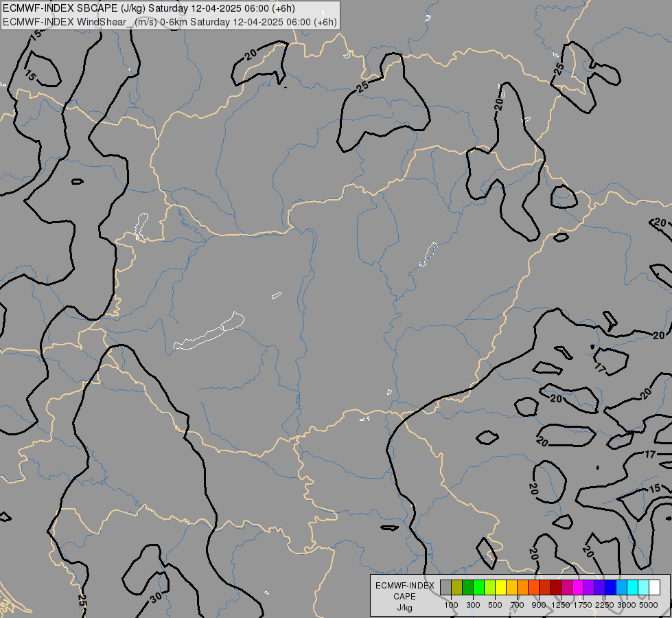Select the bright green legend swatch
The height and width of the screenshot is (618, 672).
tap(478, 588)
